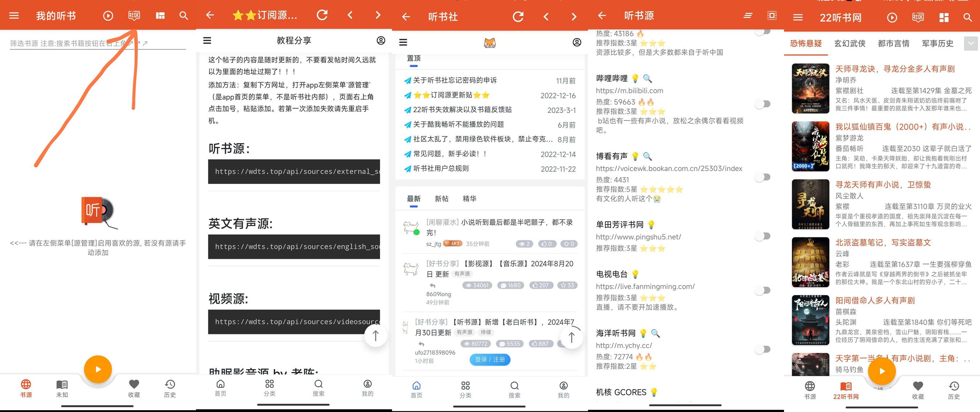
Task: Open the hamburger menu in 我的听书 screen
Action: (14, 16)
